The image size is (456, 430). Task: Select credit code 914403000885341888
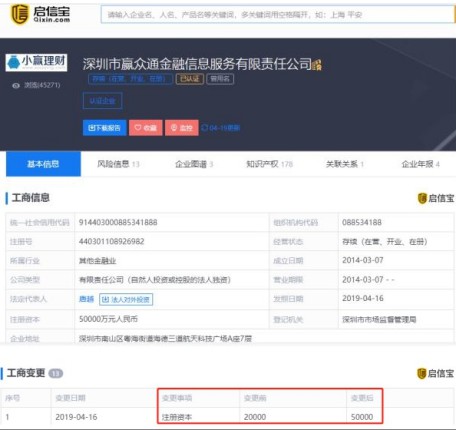coord(118,222)
